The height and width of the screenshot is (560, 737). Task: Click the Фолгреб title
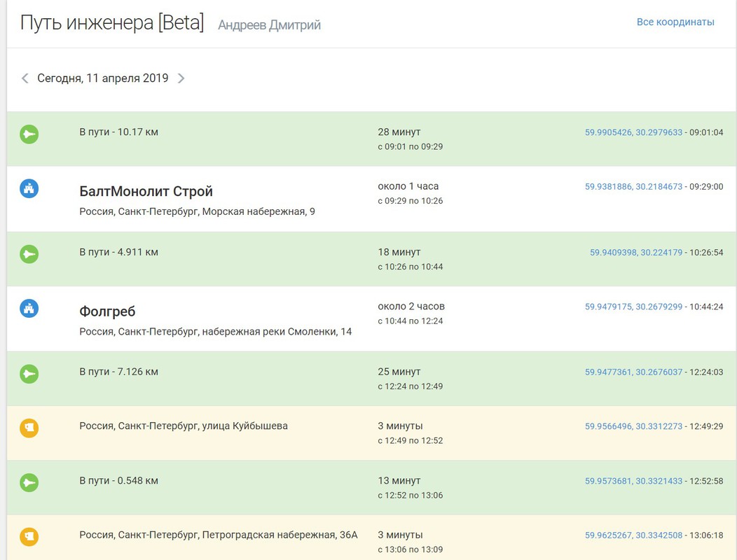107,311
